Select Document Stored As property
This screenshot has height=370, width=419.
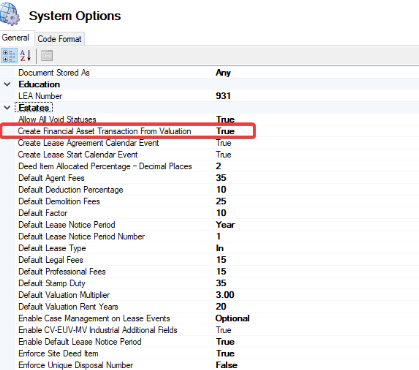pos(54,73)
